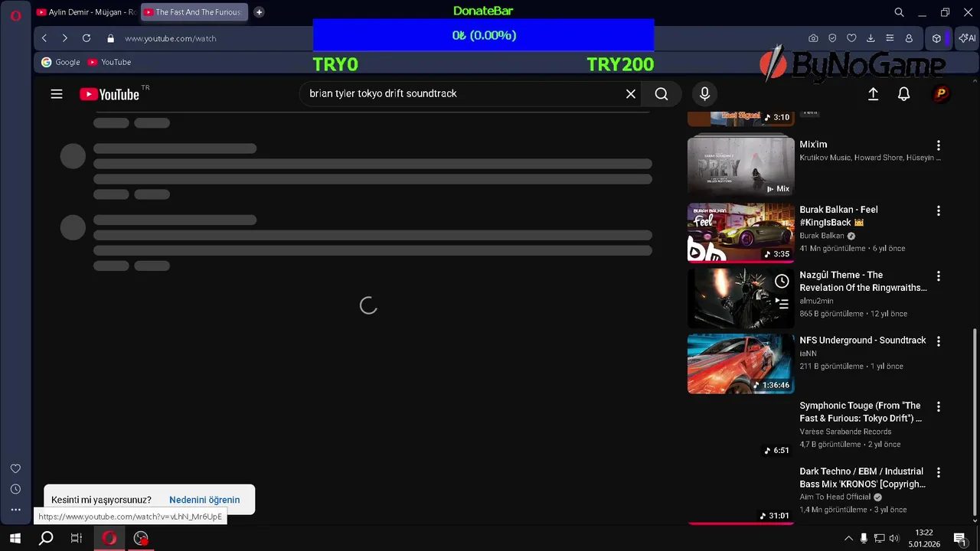The height and width of the screenshot is (551, 980).
Task: Open Nazgûl Theme video title
Action: pos(863,281)
